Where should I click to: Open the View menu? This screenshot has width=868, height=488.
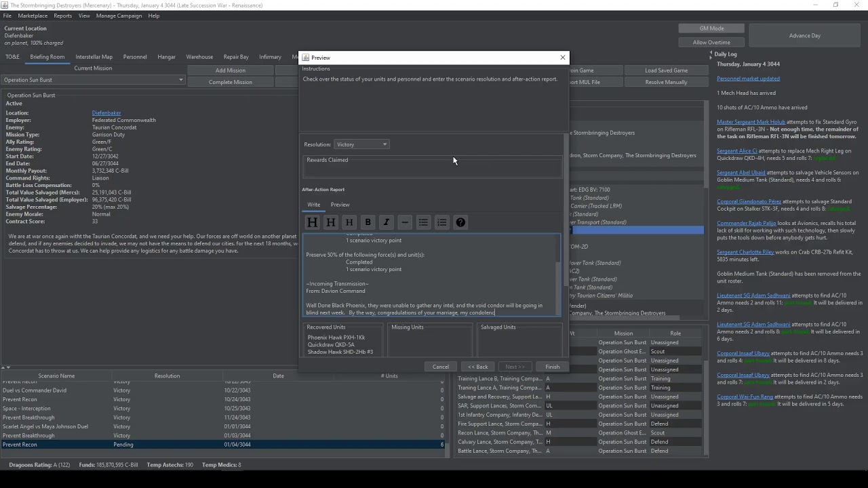pyautogui.click(x=84, y=16)
